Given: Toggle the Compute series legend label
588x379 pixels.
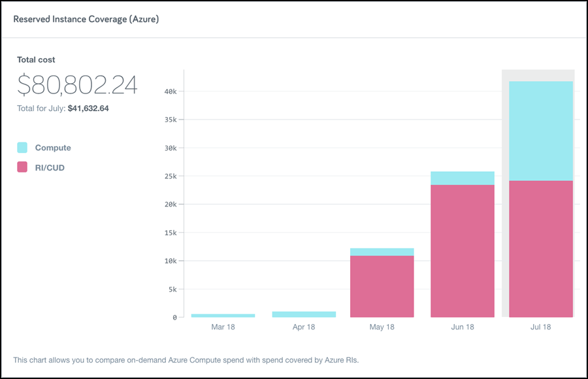Looking at the screenshot, I should (53, 148).
